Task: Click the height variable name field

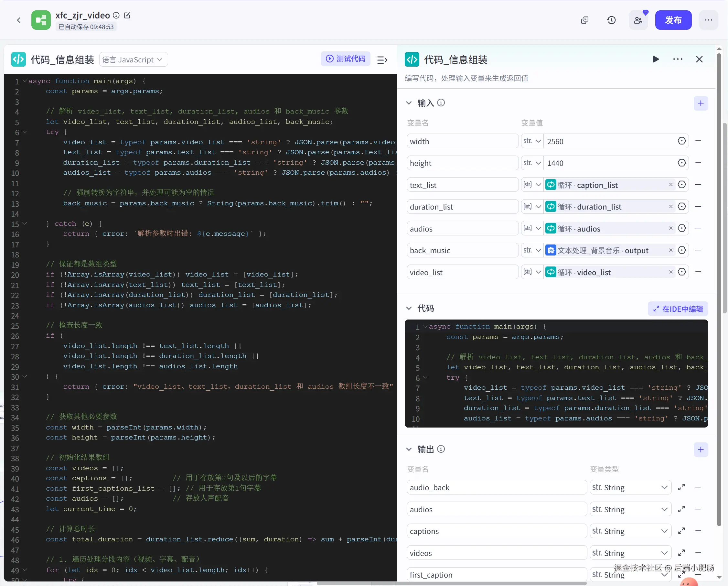Action: click(x=462, y=163)
